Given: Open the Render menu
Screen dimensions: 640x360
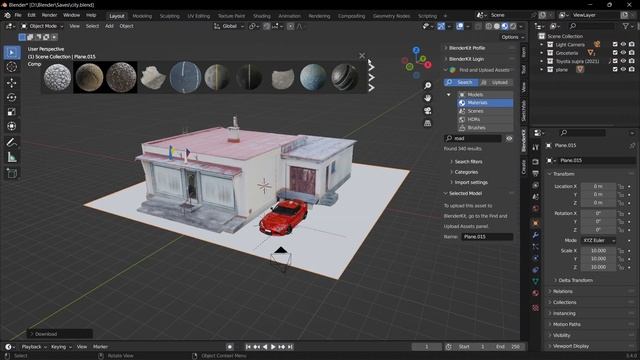Looking at the screenshot, I should point(49,15).
